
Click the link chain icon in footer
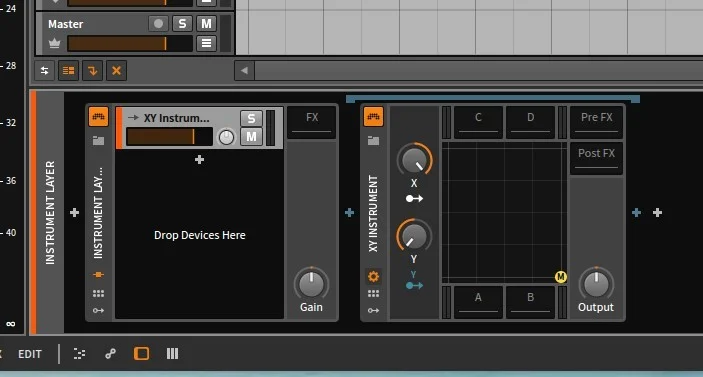(x=110, y=354)
